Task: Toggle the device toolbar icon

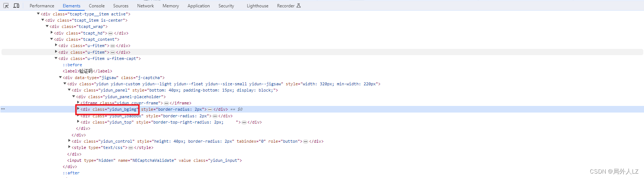Action: 16,6
